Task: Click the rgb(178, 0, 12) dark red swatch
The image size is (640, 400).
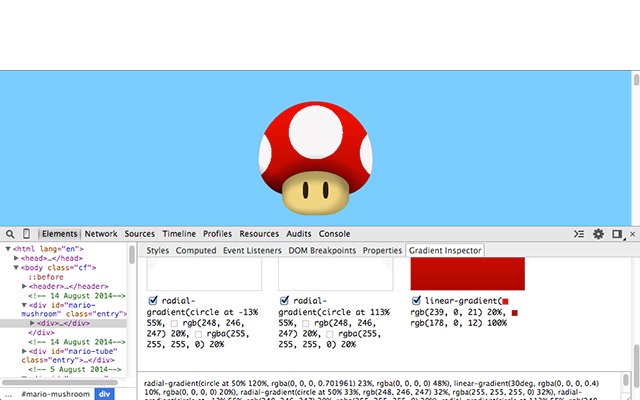Action: click(515, 313)
